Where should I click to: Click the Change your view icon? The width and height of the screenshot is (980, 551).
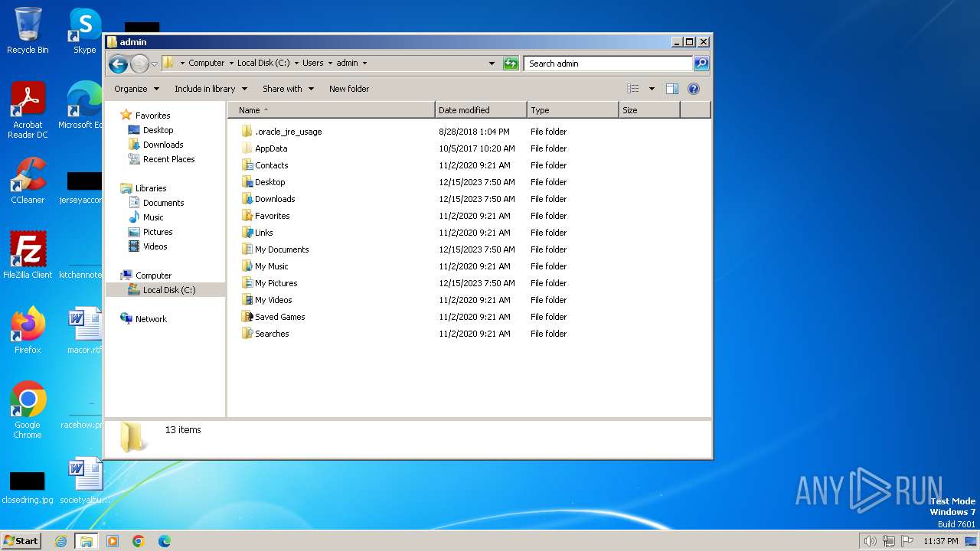[633, 89]
